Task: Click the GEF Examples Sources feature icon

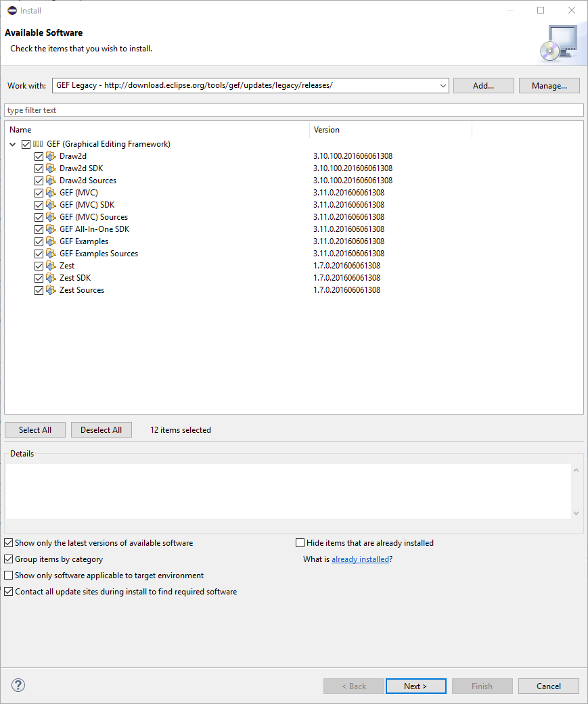Action: pos(51,253)
